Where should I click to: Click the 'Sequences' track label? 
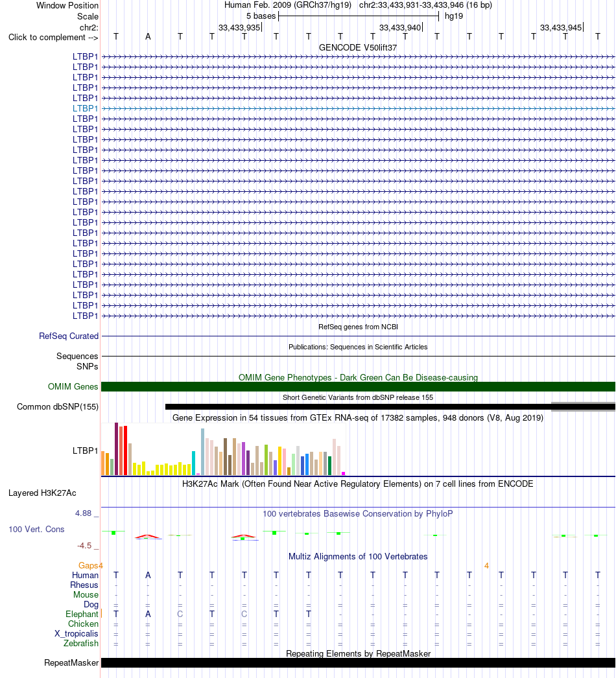point(77,357)
